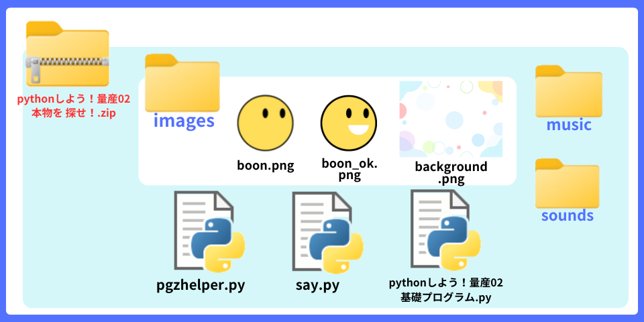
Task: Open the say.py Python file icon
Action: pyautogui.click(x=327, y=233)
